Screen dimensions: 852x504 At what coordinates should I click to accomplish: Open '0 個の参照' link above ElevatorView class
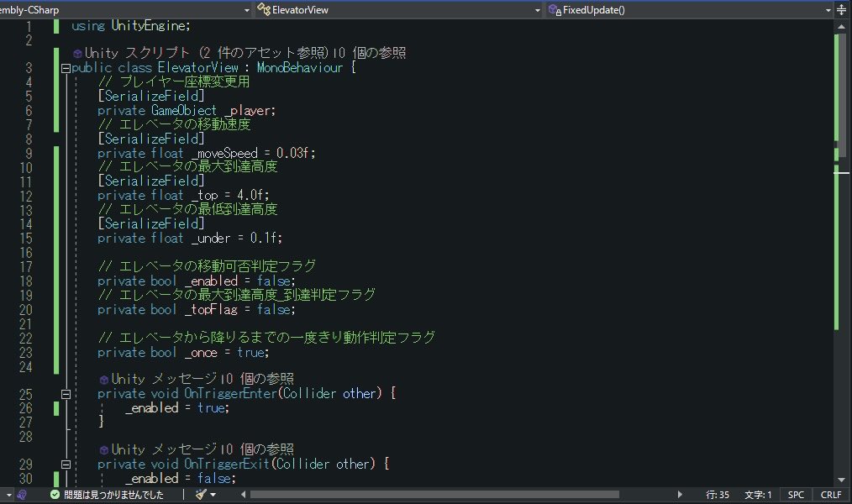(370, 53)
